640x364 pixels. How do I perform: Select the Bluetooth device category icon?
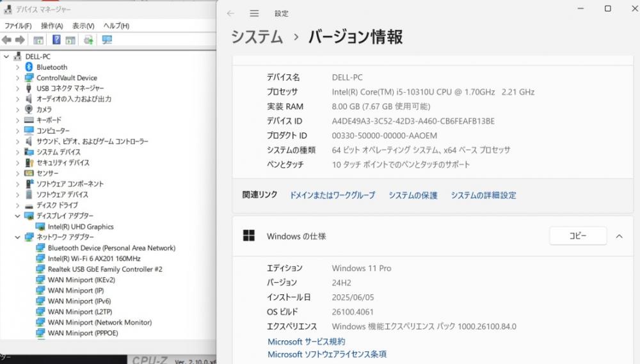[x=29, y=67]
